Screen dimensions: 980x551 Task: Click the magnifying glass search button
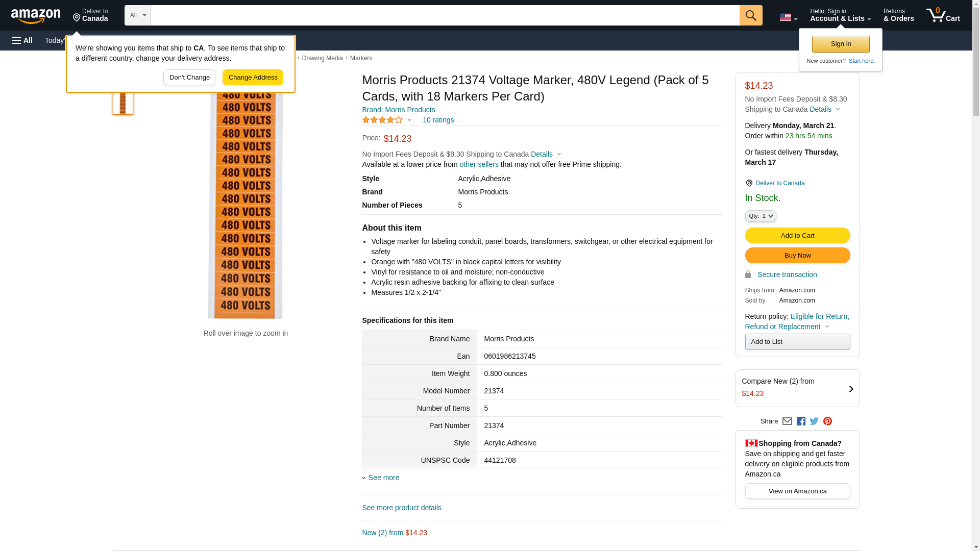751,15
